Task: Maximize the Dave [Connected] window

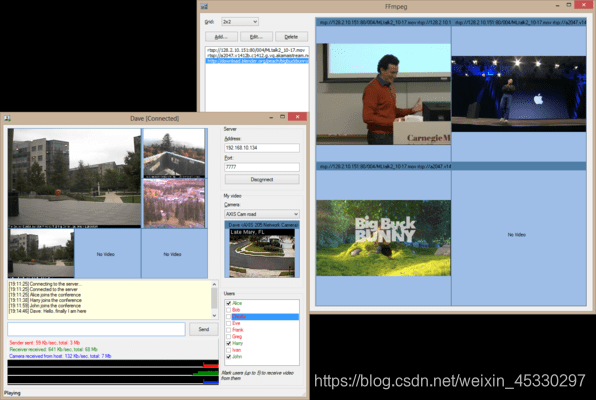Action: (x=282, y=117)
